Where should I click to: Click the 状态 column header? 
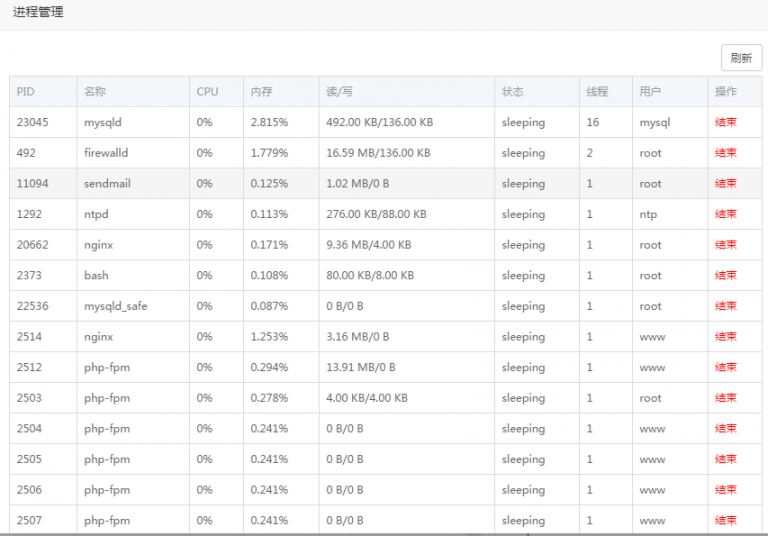[537, 92]
